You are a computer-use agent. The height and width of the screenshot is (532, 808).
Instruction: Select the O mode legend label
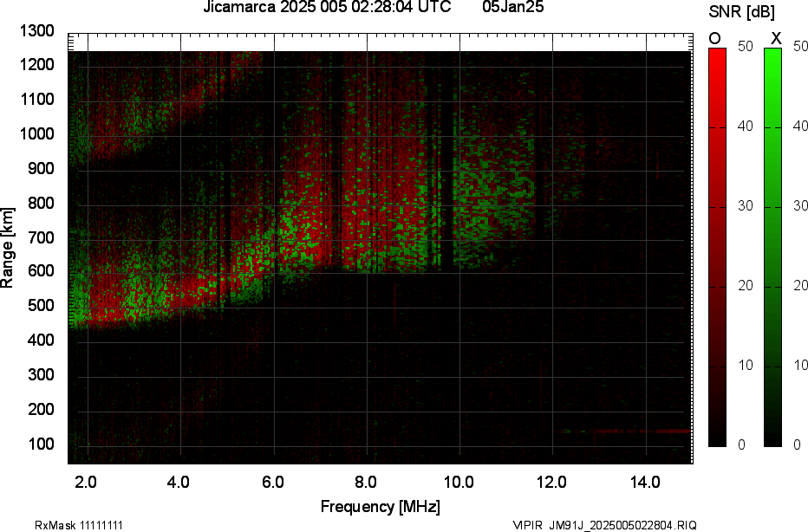click(x=714, y=38)
